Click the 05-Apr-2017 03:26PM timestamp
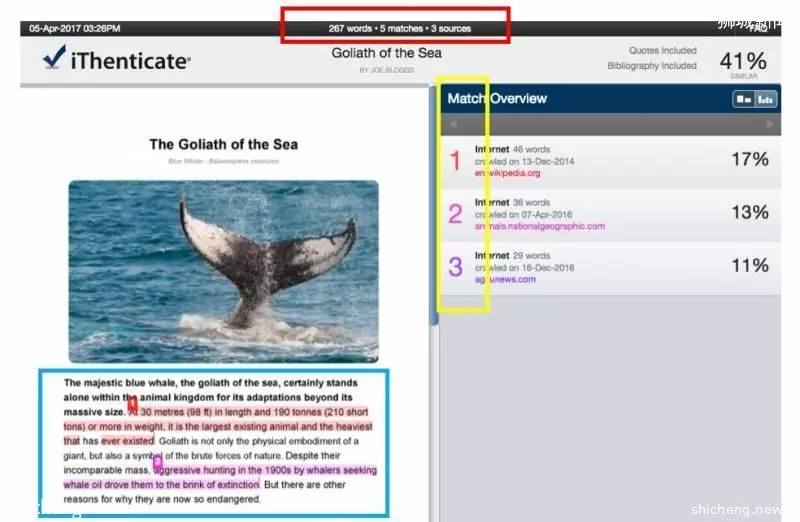This screenshot has width=800, height=522. pos(74,29)
